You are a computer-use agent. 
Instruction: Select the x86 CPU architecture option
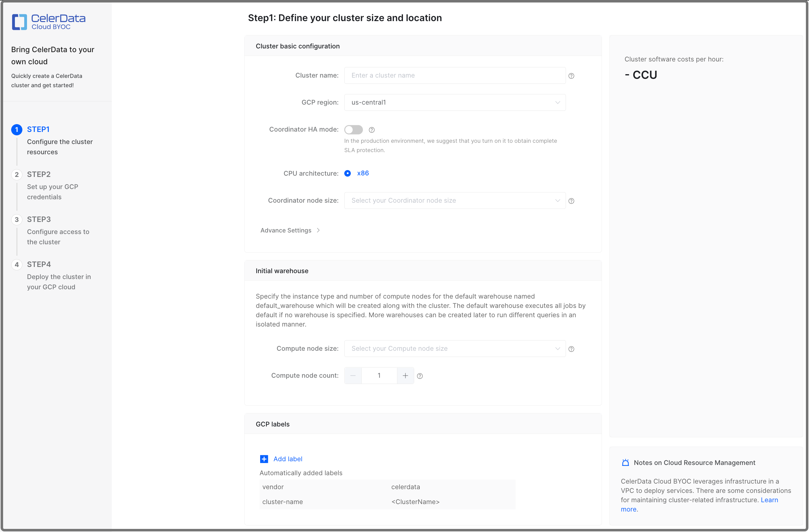point(347,174)
